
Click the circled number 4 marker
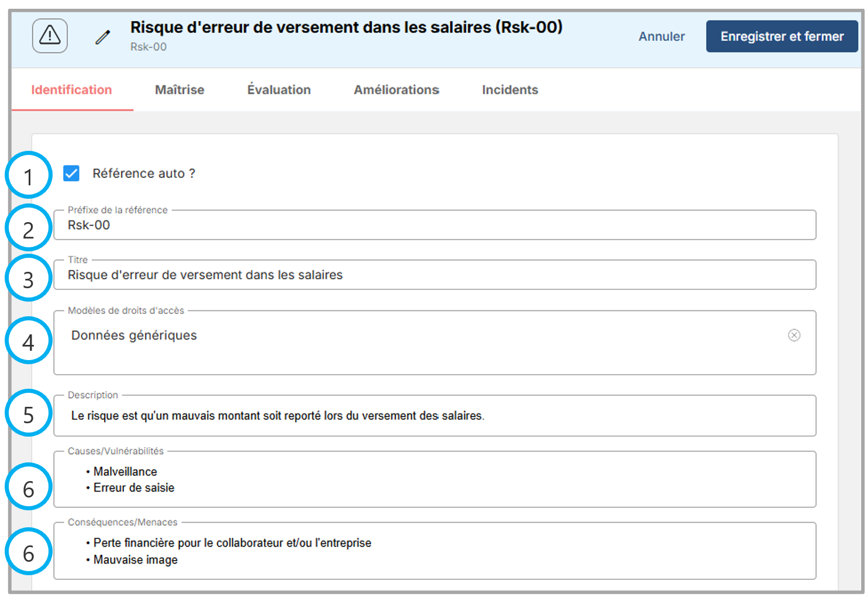[29, 341]
